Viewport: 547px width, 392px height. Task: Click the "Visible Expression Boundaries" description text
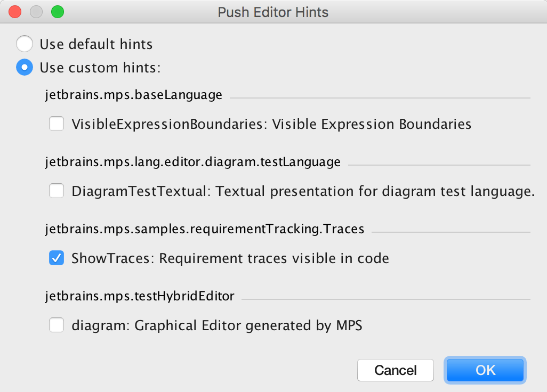tap(372, 124)
